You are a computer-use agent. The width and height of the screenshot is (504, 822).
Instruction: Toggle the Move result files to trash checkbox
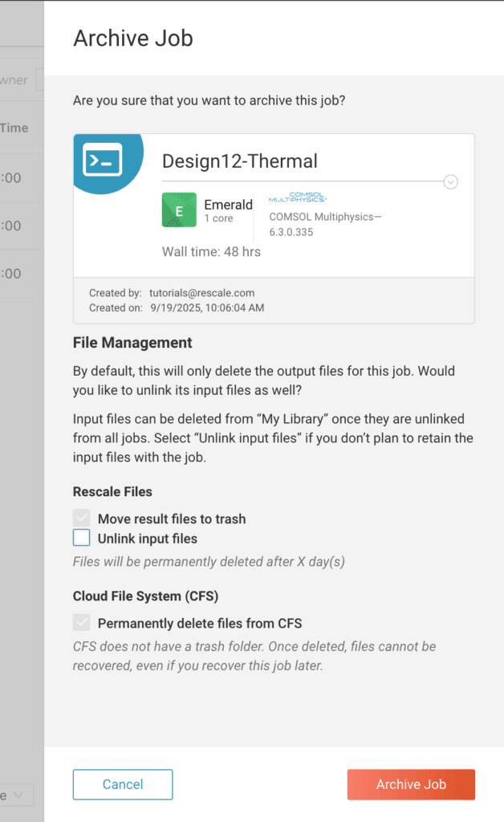point(82,518)
